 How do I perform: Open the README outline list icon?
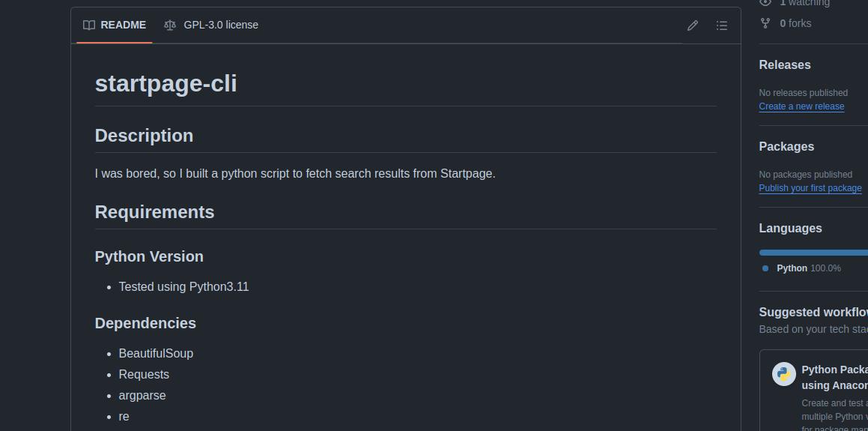click(x=722, y=25)
